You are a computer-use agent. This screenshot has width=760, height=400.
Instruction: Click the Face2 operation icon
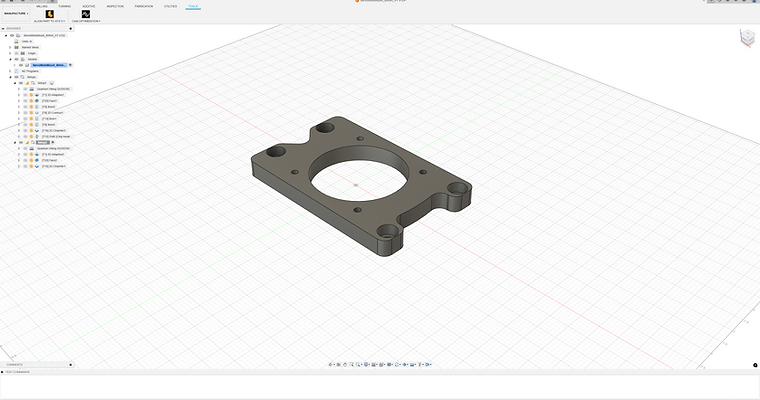(37, 160)
